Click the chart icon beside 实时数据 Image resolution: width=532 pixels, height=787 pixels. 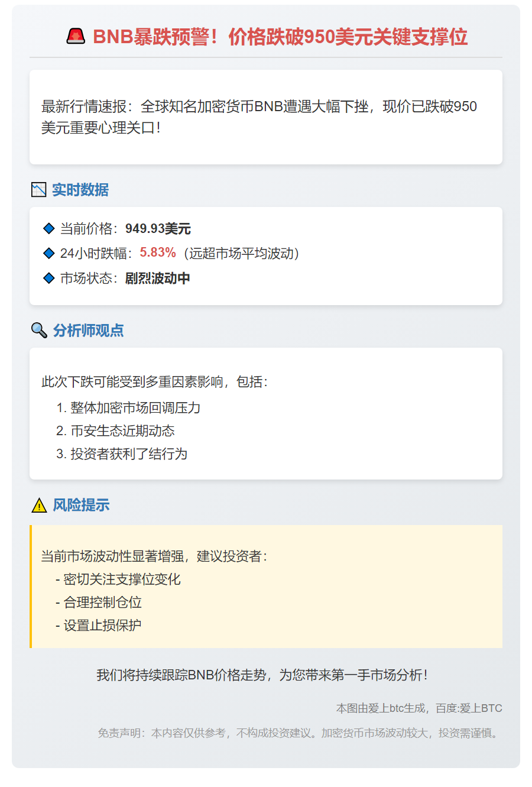pyautogui.click(x=38, y=190)
